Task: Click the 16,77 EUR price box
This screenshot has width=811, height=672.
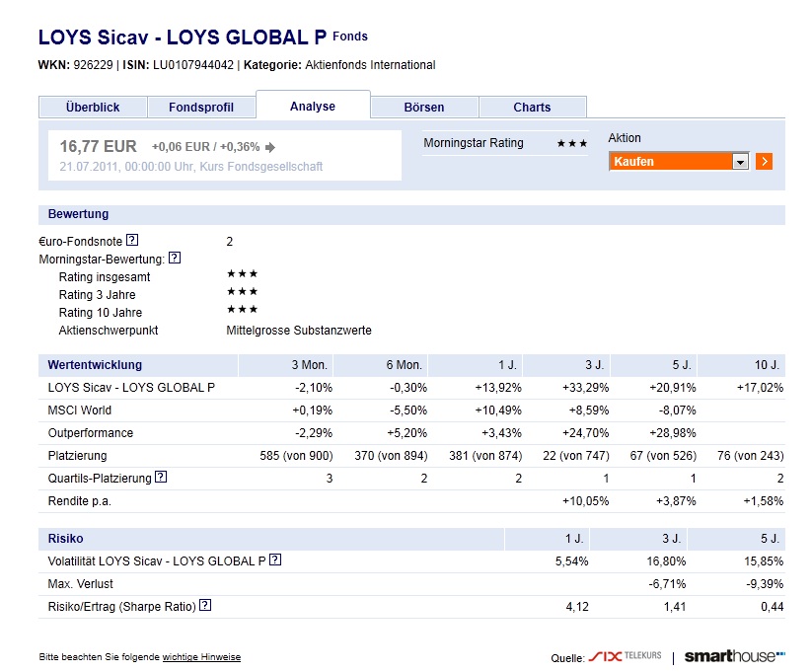Action: 225,155
